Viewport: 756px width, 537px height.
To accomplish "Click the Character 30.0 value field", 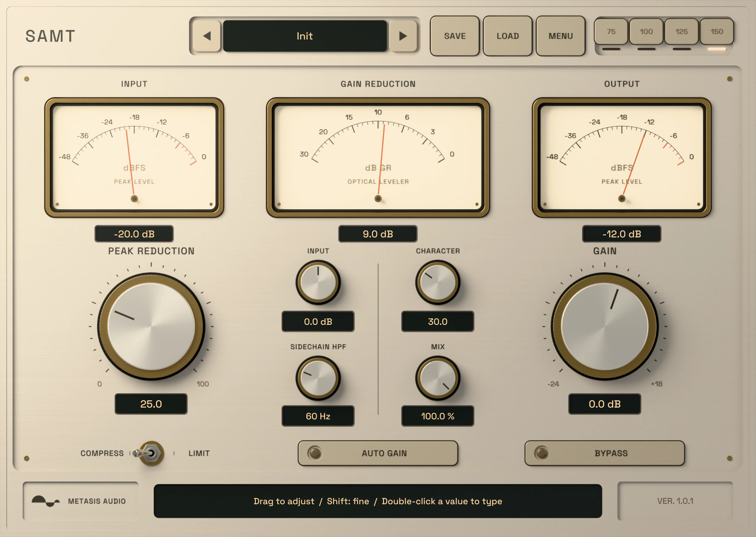I will (438, 321).
